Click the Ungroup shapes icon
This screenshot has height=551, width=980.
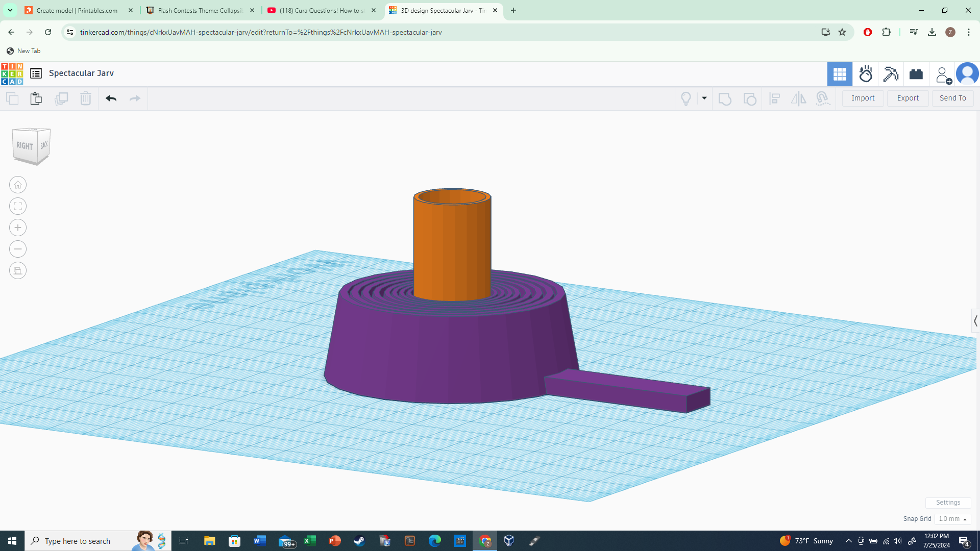coord(750,98)
